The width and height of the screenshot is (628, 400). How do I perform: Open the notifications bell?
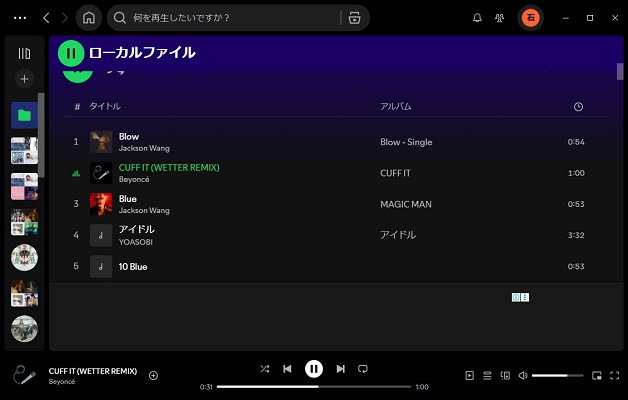pos(477,18)
